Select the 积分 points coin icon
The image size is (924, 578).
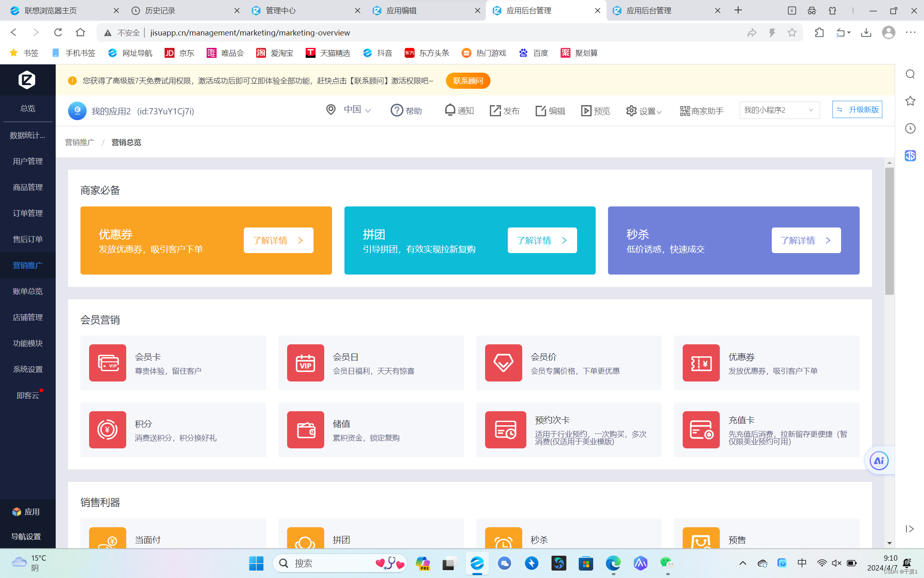pyautogui.click(x=107, y=430)
